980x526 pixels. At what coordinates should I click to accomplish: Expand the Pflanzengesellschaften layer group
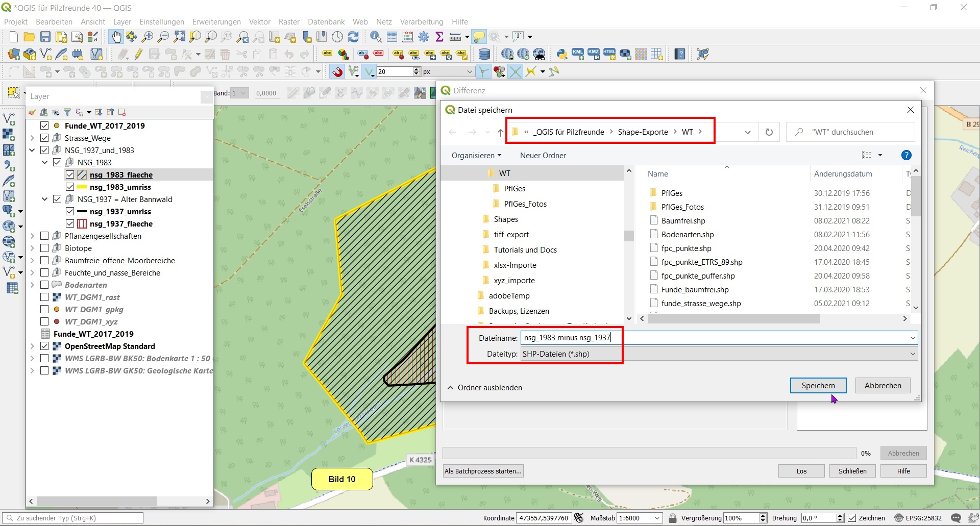tap(32, 236)
